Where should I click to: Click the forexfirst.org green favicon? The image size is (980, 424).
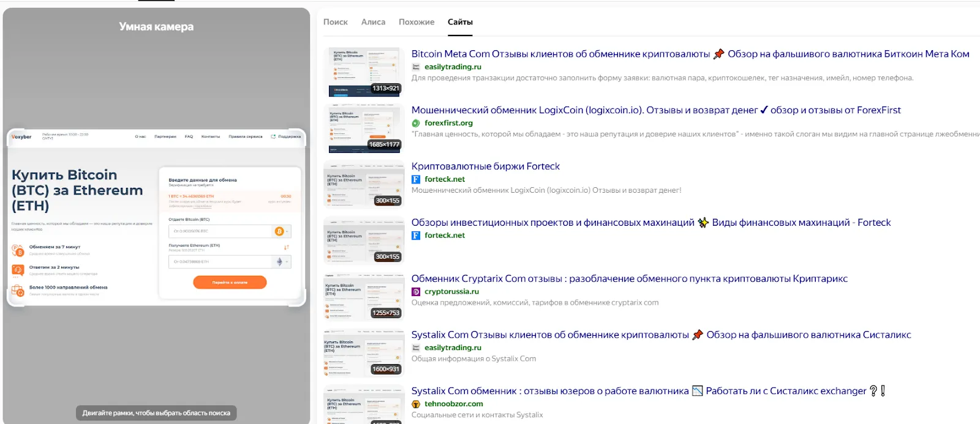(416, 123)
